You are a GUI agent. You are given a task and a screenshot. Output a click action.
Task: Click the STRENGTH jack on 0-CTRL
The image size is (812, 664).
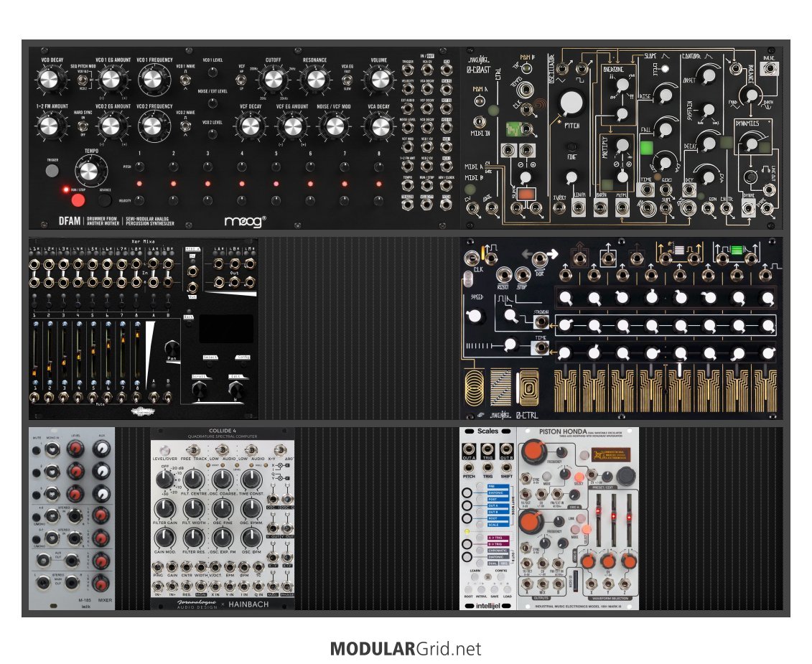click(541, 322)
